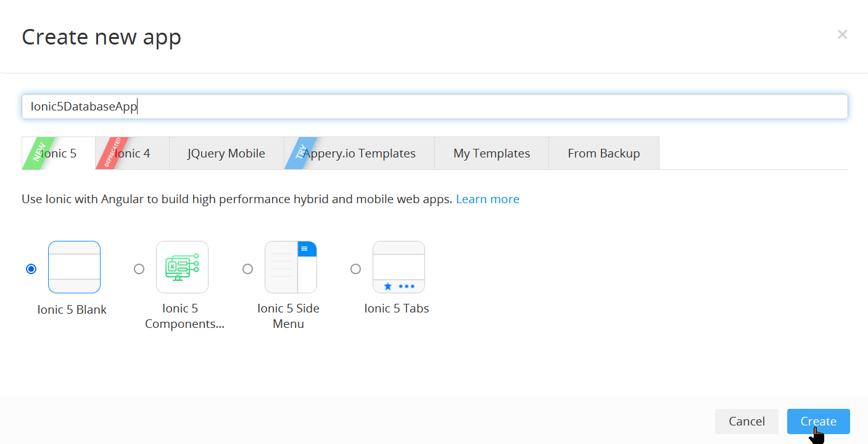Close the Create new app dialog
The width and height of the screenshot is (868, 444).
842,35
